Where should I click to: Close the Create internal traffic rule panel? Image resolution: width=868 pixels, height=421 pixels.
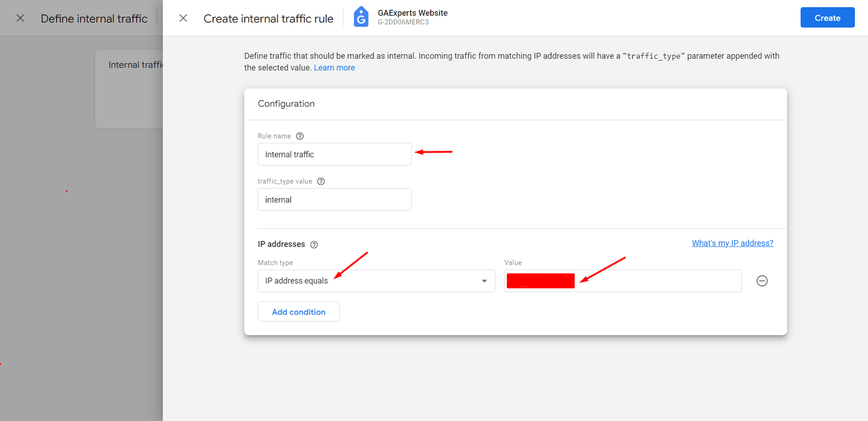183,18
